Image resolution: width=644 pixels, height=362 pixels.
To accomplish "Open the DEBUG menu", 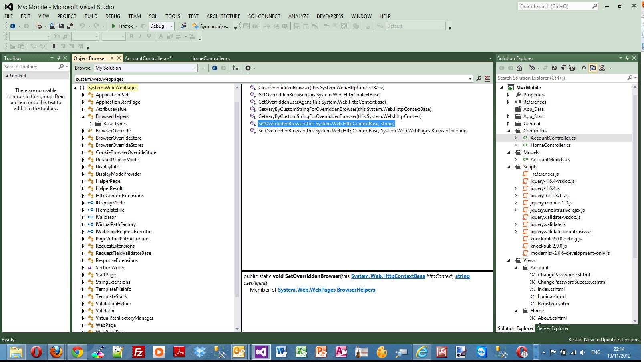I will (x=113, y=16).
